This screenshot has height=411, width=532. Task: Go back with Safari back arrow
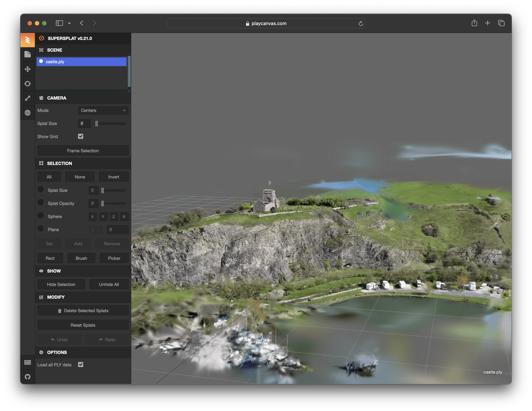[x=82, y=23]
